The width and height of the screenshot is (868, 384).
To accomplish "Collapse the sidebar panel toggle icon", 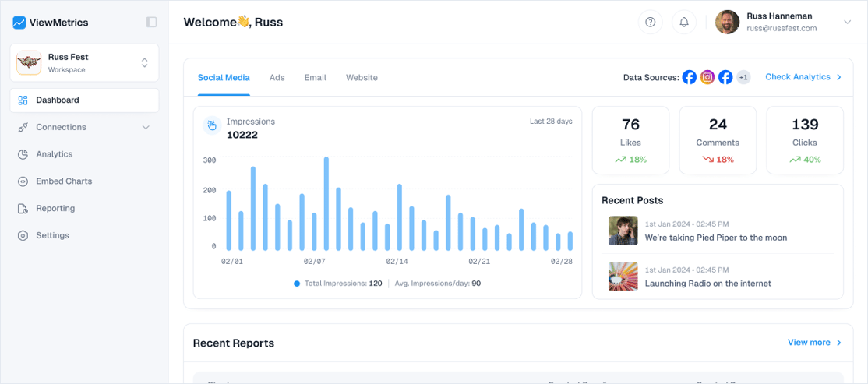I will click(151, 22).
